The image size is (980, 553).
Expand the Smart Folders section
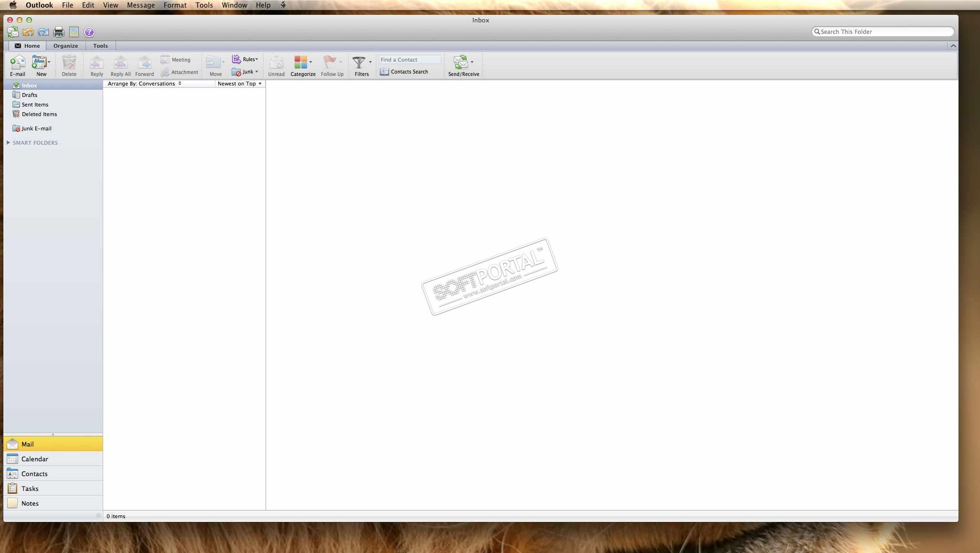[8, 143]
